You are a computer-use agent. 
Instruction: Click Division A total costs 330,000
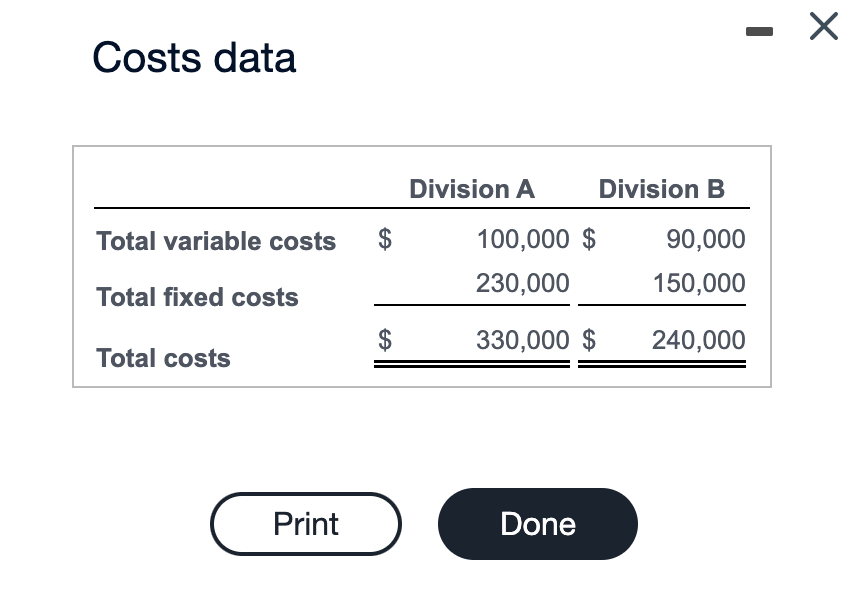pyautogui.click(x=523, y=340)
